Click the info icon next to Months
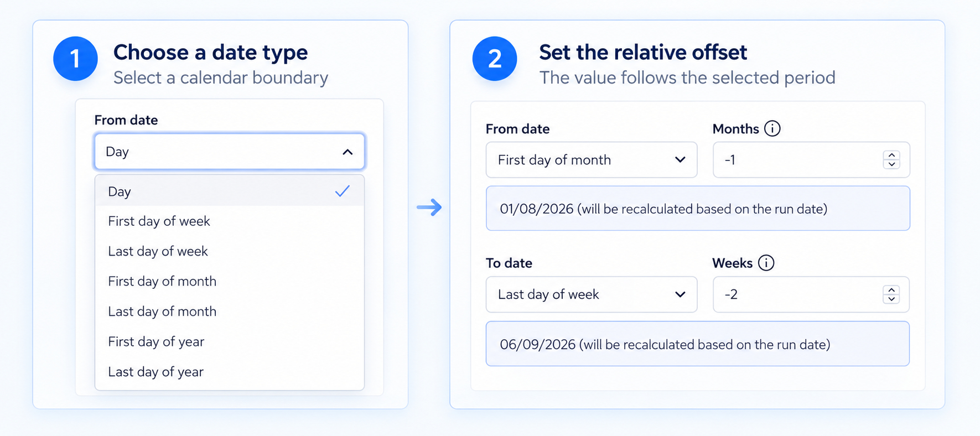The height and width of the screenshot is (436, 980). (x=772, y=128)
